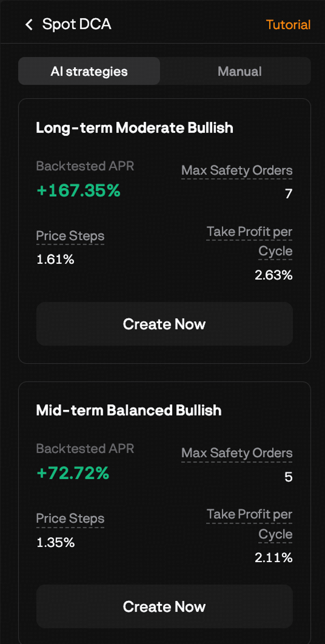Click the +167.35% backtested APR value
The height and width of the screenshot is (644, 325).
click(78, 190)
